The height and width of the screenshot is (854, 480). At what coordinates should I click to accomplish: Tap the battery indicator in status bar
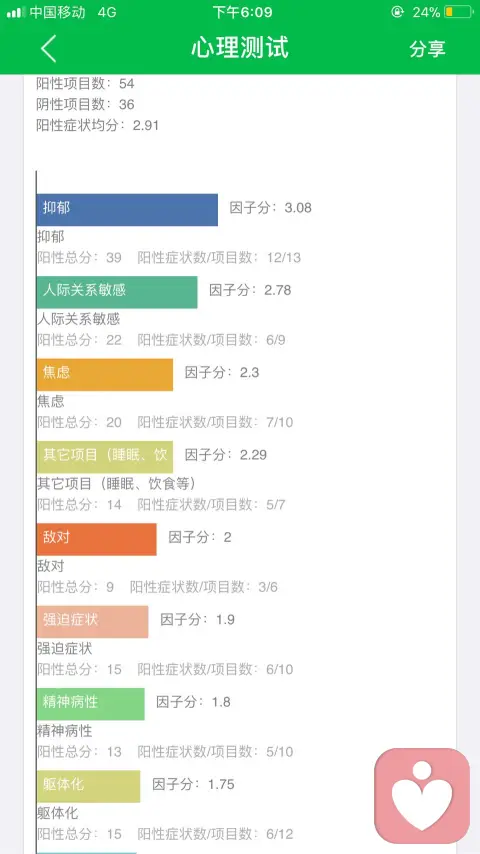[459, 12]
